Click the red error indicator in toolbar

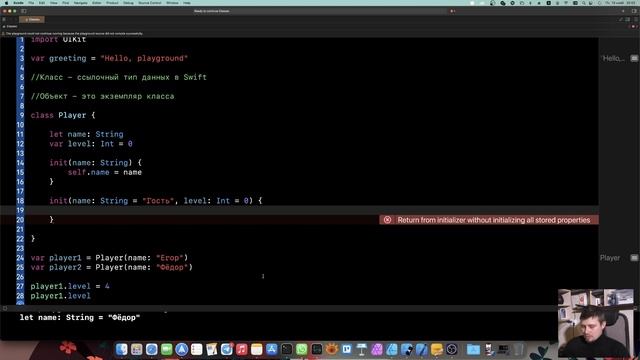tap(452, 11)
